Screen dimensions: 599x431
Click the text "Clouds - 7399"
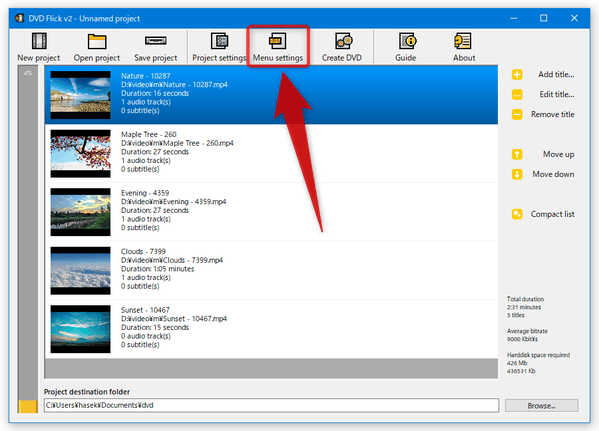coord(143,251)
